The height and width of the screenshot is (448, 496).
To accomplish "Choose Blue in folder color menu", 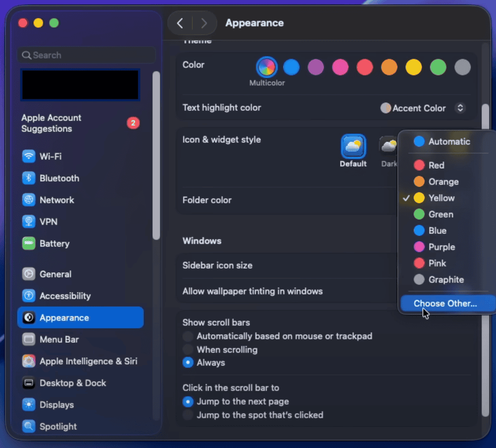I will (x=447, y=231).
